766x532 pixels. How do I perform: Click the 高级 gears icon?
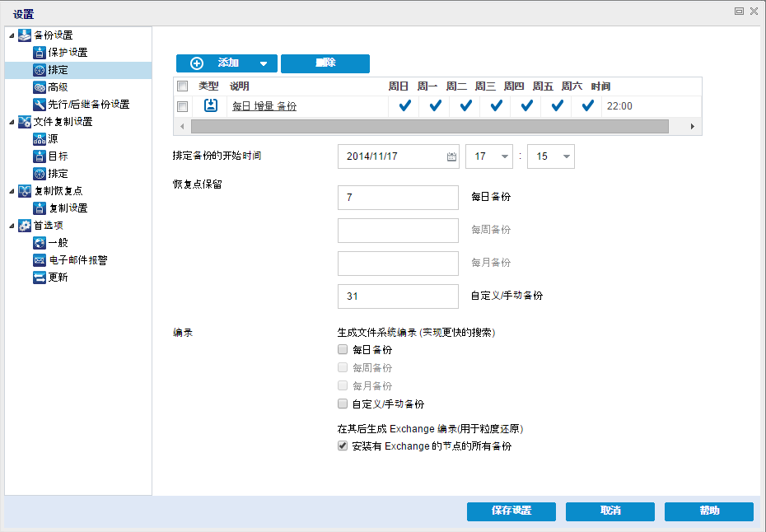pyautogui.click(x=39, y=87)
